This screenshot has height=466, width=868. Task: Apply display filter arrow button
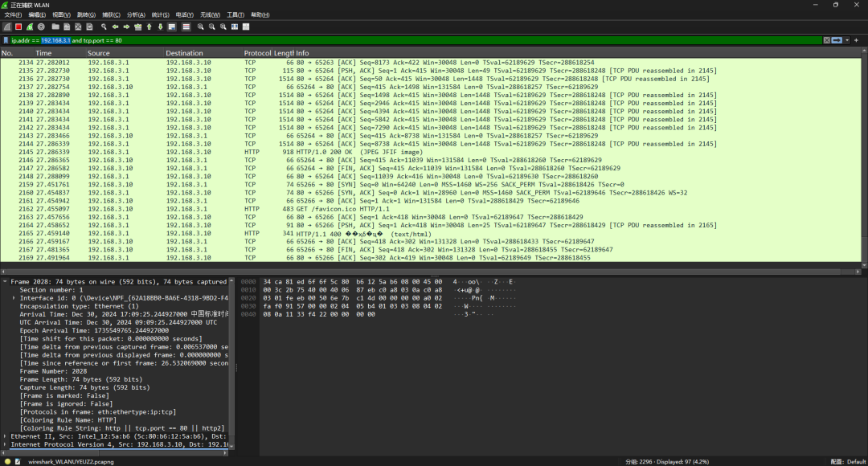(x=837, y=40)
